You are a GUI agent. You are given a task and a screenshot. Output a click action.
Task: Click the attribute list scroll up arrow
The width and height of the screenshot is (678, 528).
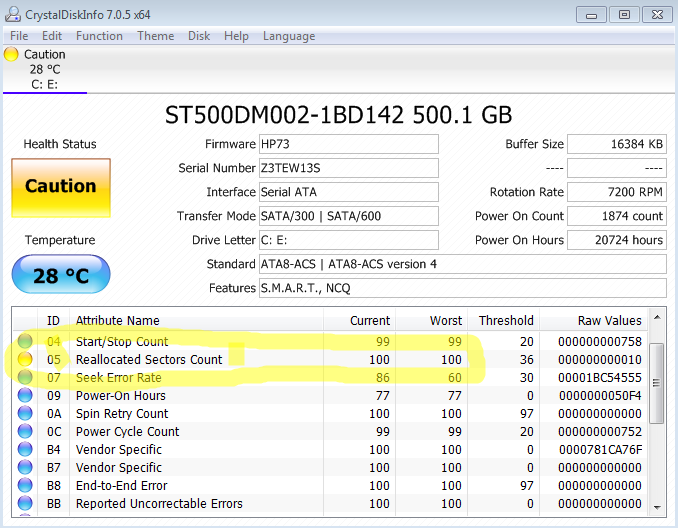(657, 317)
